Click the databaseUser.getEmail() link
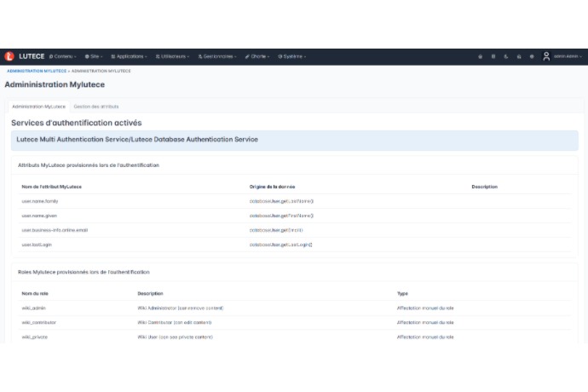Screen dimensions: 588x392 click(x=276, y=230)
